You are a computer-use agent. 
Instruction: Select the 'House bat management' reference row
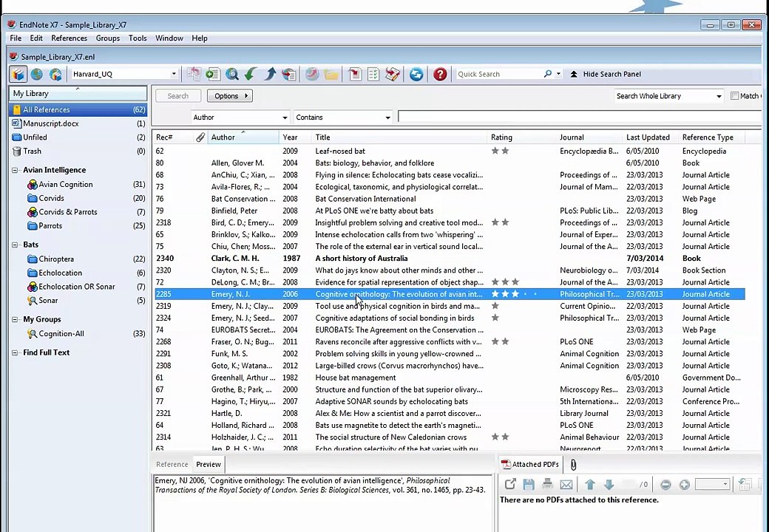pos(449,378)
